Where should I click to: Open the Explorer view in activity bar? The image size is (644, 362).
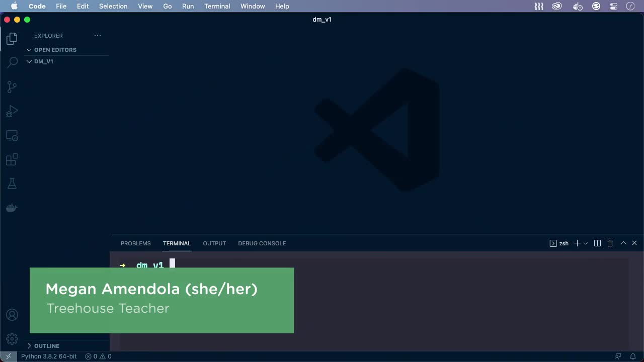coord(12,39)
